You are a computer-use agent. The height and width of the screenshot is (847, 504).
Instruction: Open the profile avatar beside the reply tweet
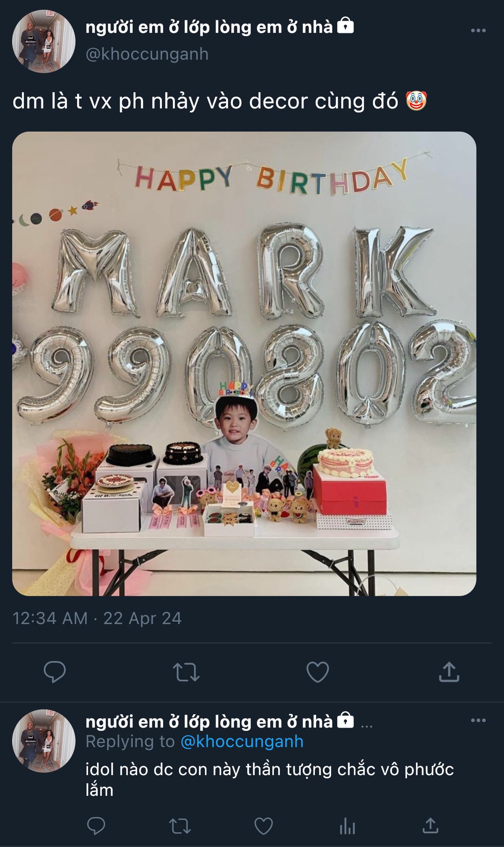[x=44, y=741]
